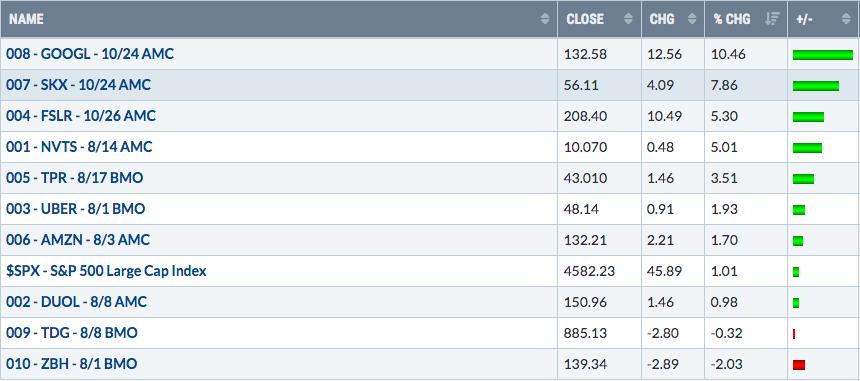Viewport: 860px width, 381px height.
Task: Open 010 - ZBH - 8/1 BMO link
Action: point(72,364)
